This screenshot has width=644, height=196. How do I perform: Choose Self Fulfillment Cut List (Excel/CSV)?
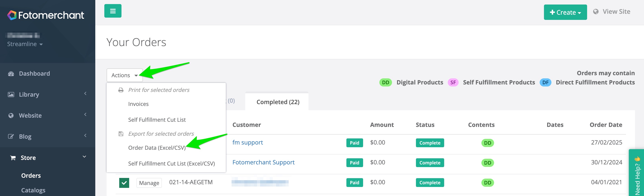tap(171, 163)
